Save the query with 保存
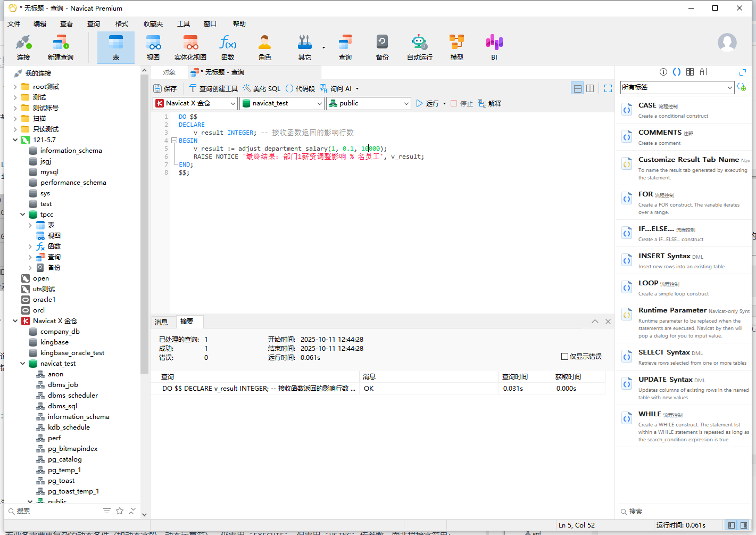Viewport: 756px width, 535px height. pos(165,88)
